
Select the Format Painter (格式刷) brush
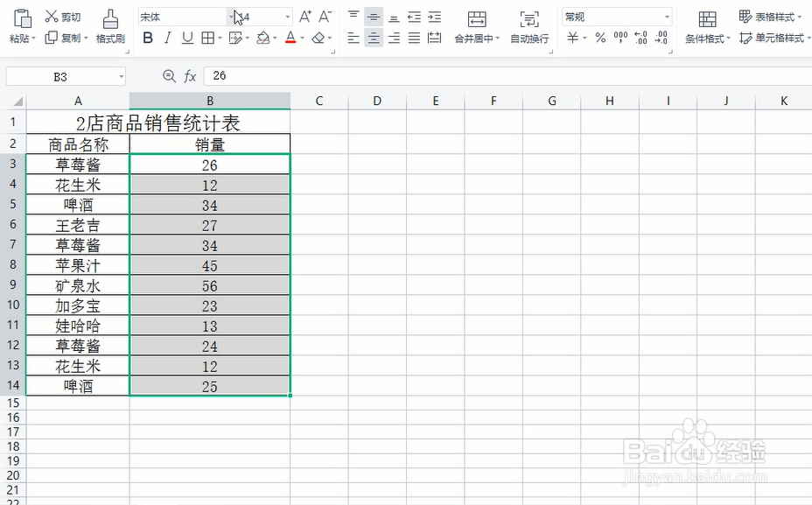point(110,26)
